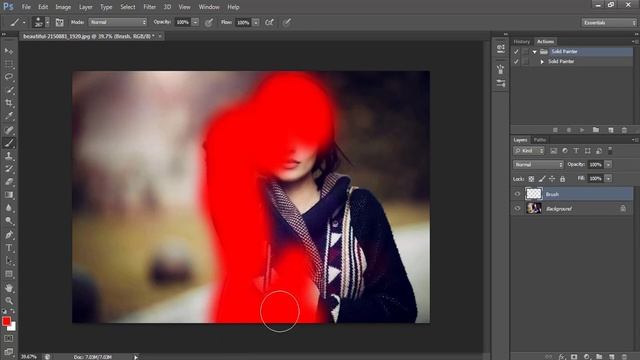Toggle pressure for size in options bar
This screenshot has height=360, width=640.
[x=287, y=22]
